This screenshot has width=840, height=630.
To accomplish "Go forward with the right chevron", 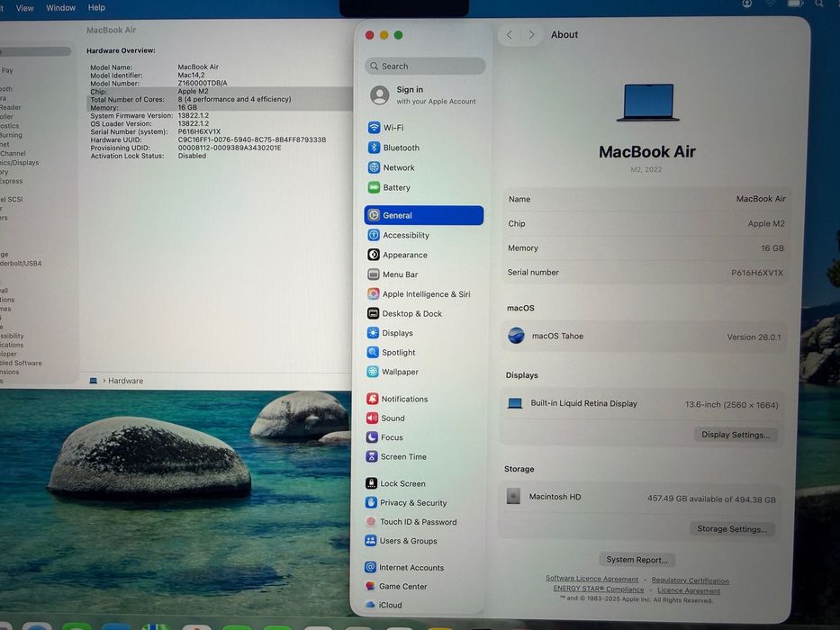I will pyautogui.click(x=531, y=35).
